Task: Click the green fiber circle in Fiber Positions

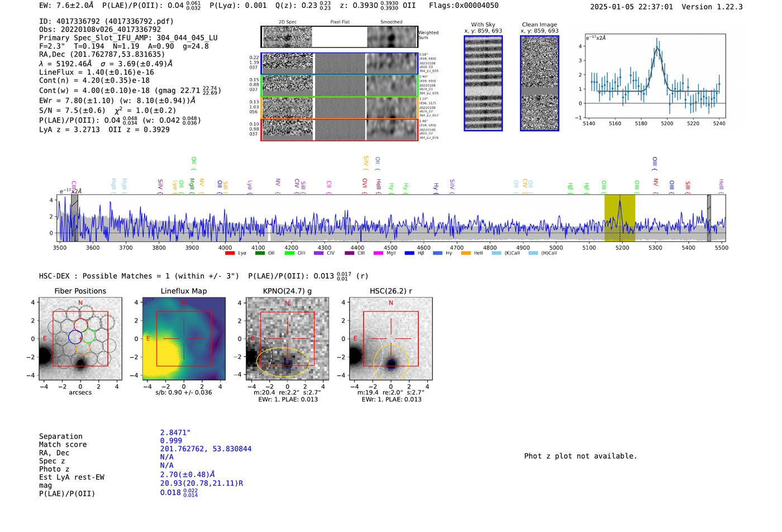Action: 88,336
